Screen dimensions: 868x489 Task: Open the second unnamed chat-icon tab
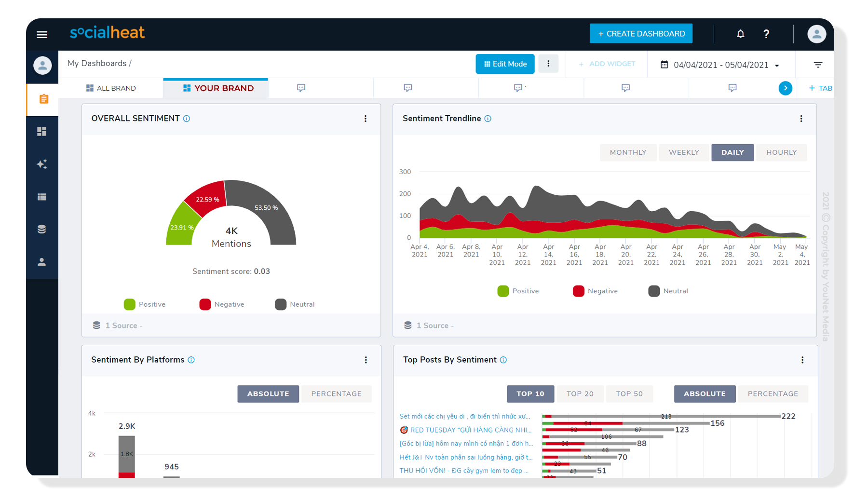(x=408, y=88)
